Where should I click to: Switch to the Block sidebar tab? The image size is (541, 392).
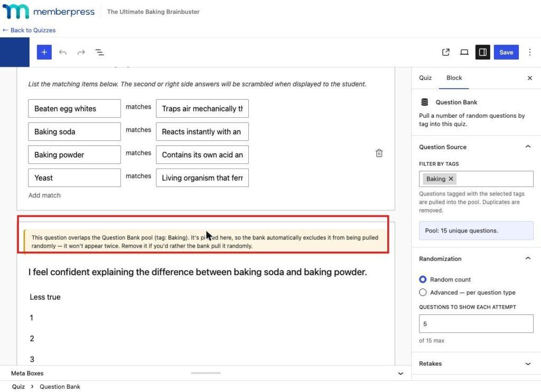pyautogui.click(x=454, y=78)
